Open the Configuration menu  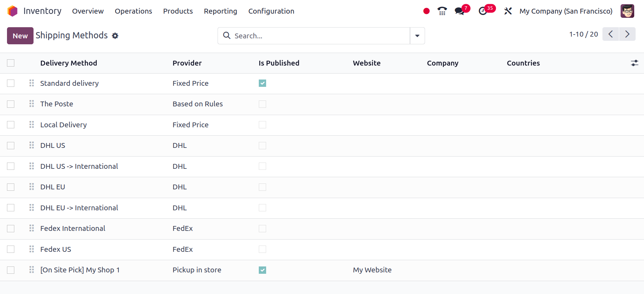pyautogui.click(x=271, y=11)
